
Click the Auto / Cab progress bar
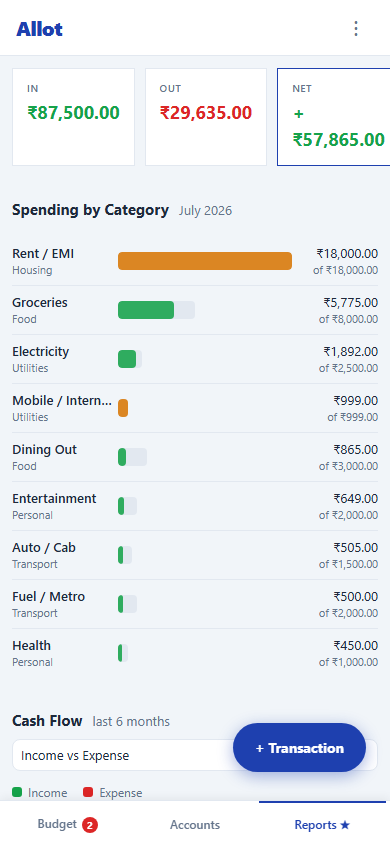(125, 555)
